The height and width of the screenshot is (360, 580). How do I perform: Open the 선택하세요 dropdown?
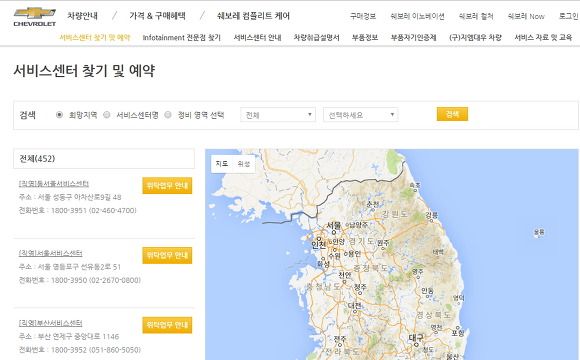(x=361, y=115)
